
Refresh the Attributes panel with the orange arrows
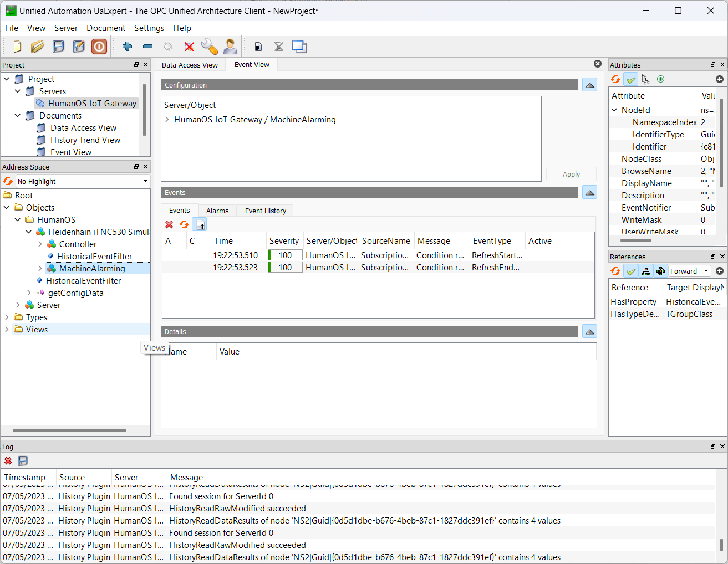[615, 79]
